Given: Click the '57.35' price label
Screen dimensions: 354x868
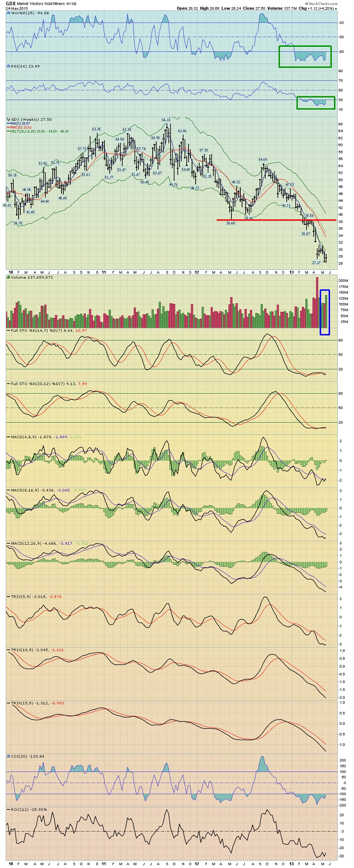Looking at the screenshot, I should [204, 150].
